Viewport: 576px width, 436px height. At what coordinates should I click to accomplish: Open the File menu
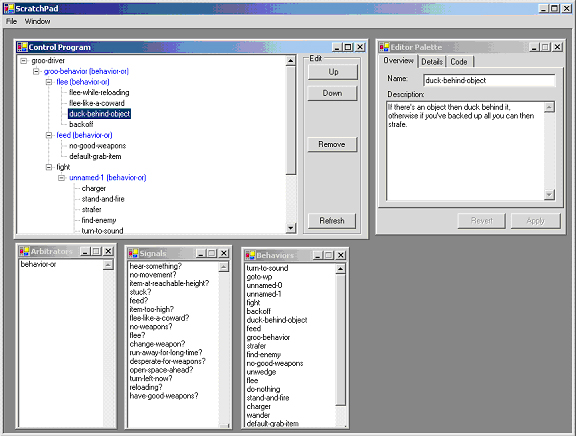click(x=11, y=21)
